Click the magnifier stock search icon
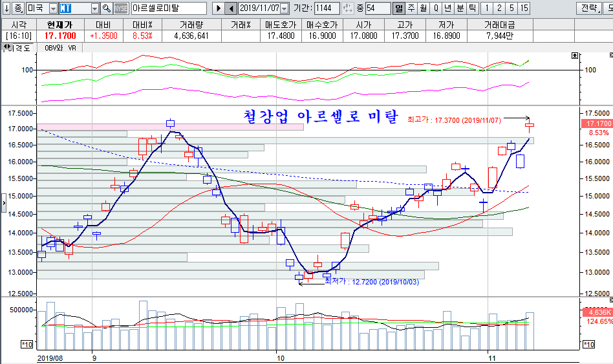613x364 pixels. [x=106, y=8]
